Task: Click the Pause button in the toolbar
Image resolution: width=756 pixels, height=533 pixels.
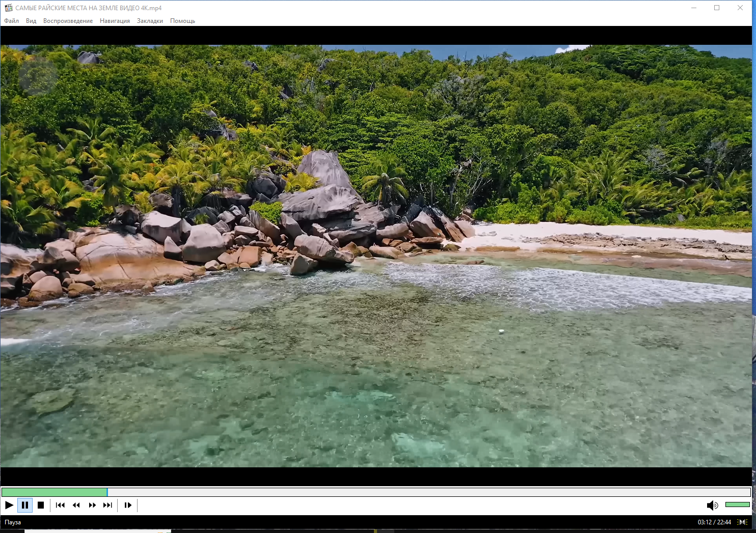Action: pos(25,505)
